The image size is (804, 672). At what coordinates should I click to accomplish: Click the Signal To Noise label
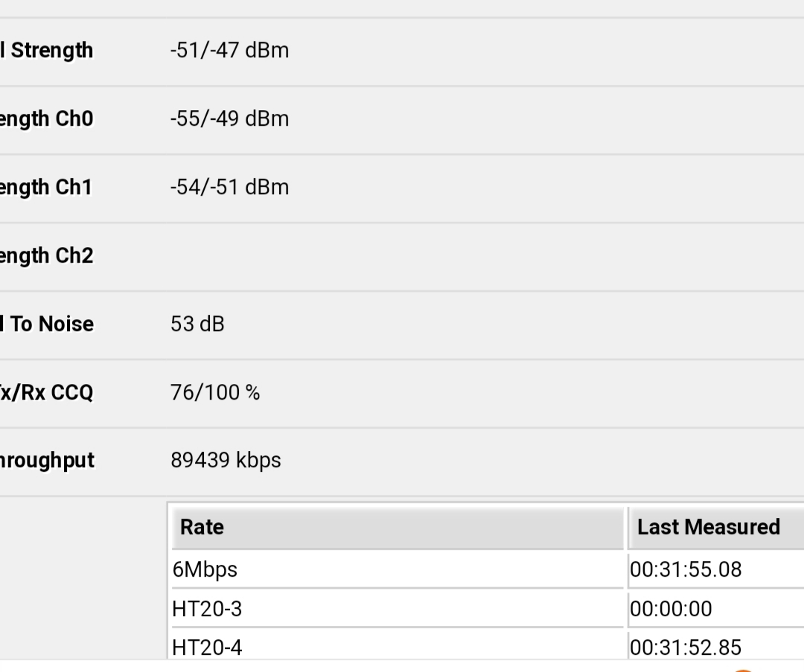[48, 324]
